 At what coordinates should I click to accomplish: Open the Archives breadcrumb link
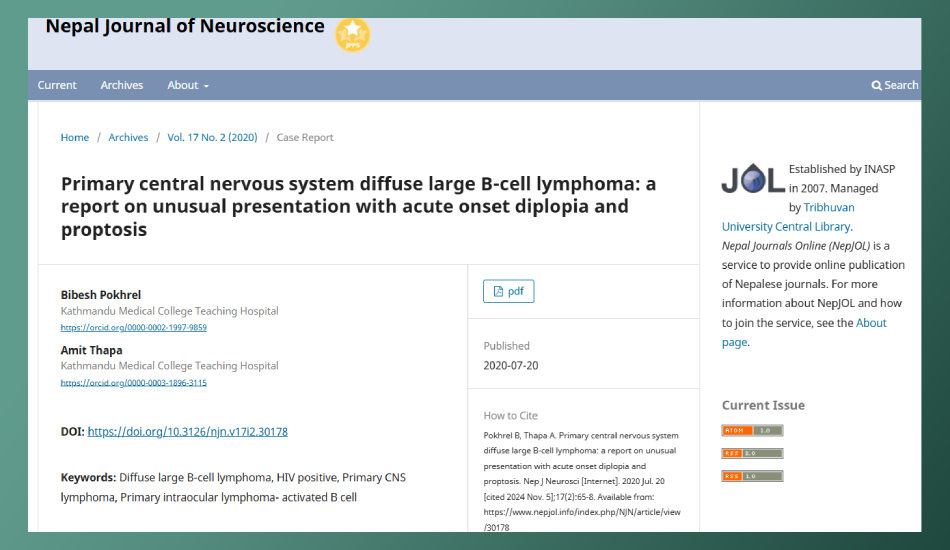coord(128,138)
